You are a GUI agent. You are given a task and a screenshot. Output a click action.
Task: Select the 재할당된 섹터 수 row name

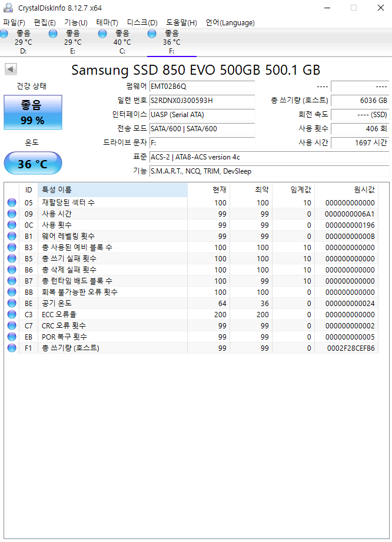[68, 202]
